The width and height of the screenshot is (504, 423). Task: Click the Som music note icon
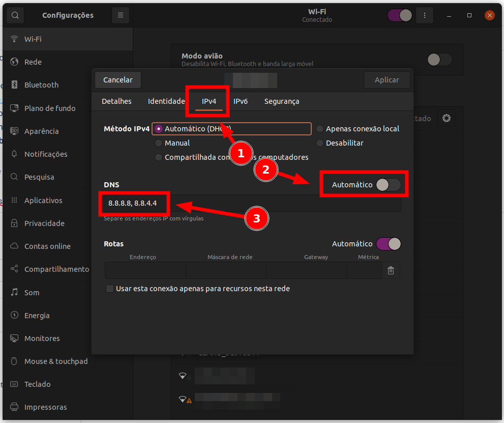click(x=14, y=292)
